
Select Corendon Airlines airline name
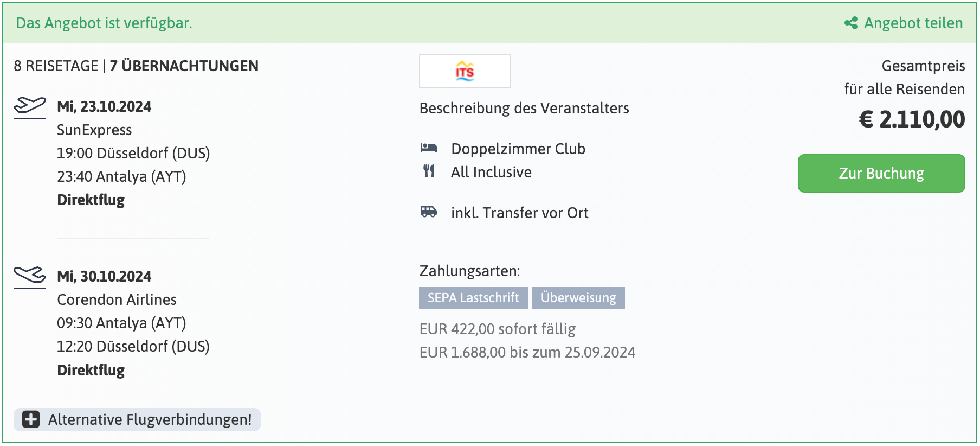point(117,299)
